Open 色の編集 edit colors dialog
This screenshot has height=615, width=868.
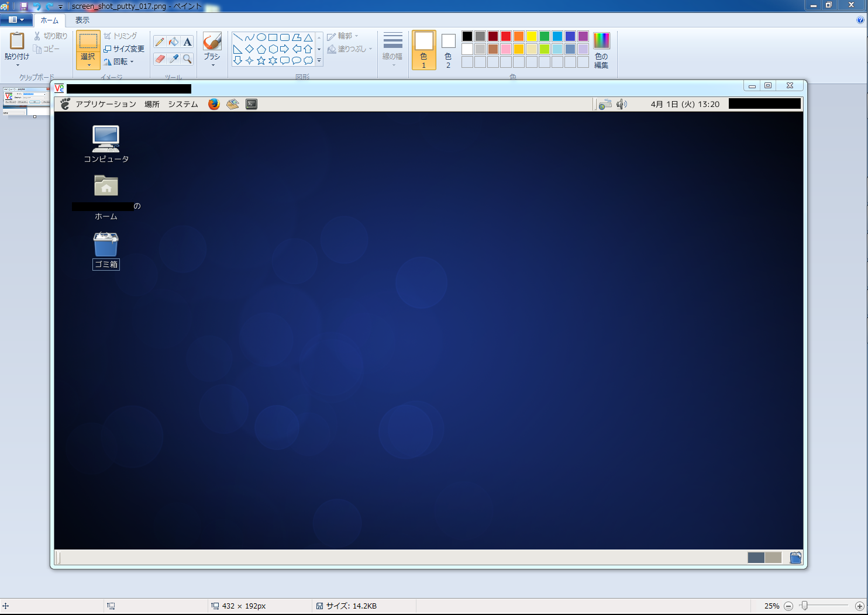tap(601, 50)
